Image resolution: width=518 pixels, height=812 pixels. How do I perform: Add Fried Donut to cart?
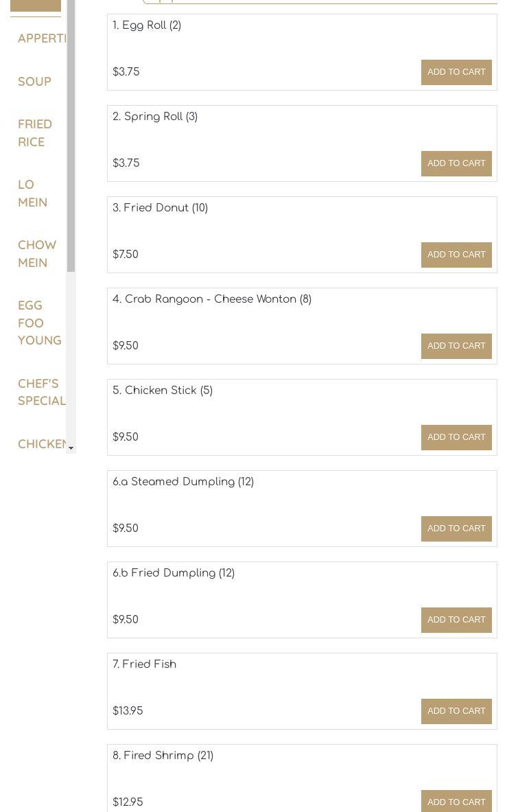click(456, 255)
